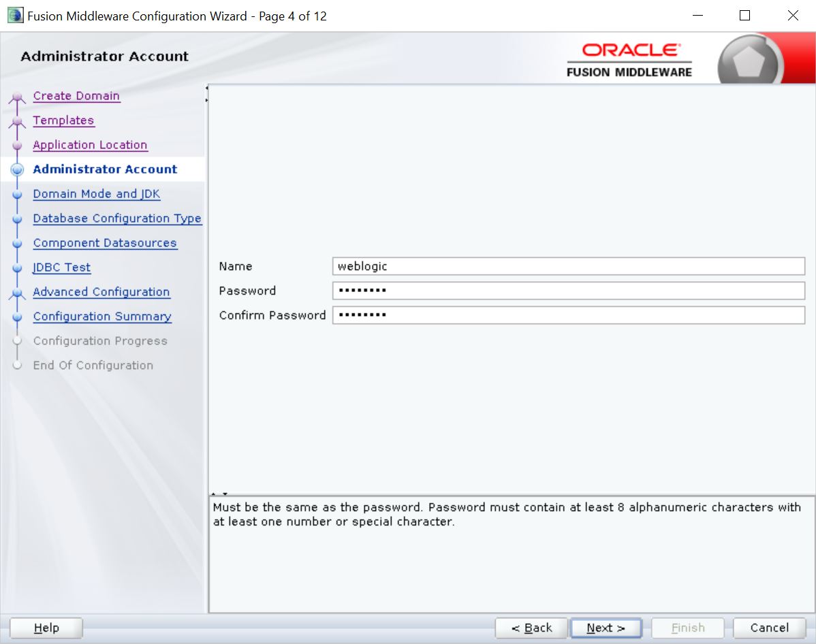
Task: Focus the Password input field
Action: tap(568, 291)
